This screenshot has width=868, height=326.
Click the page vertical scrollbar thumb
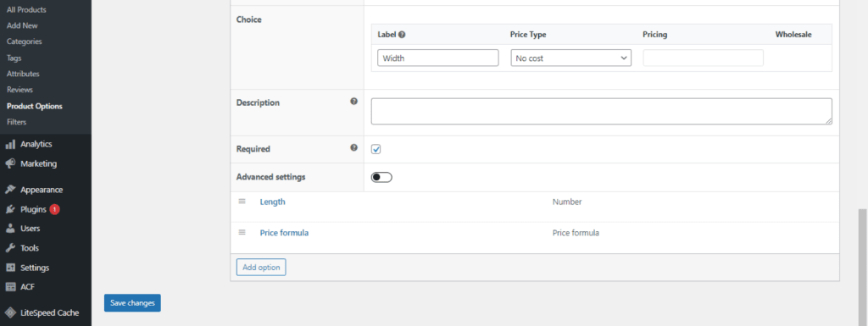(862, 267)
